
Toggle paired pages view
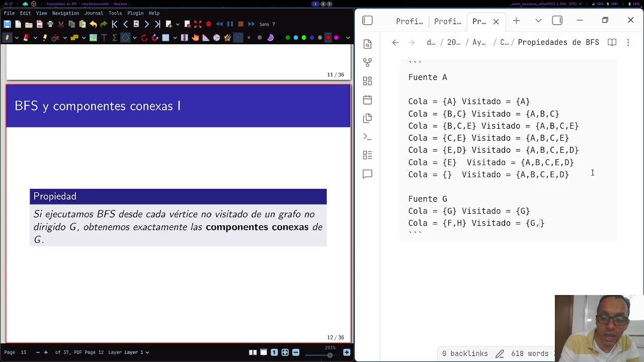coord(253,352)
